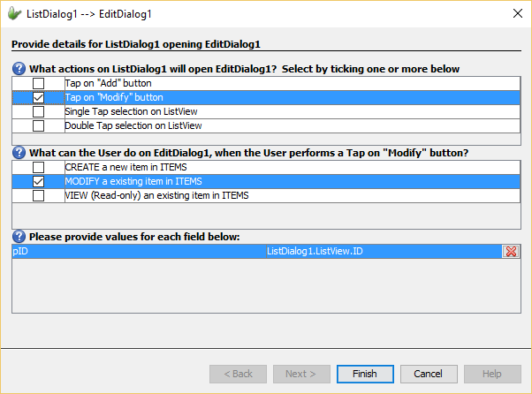Screen dimensions: 532x394
Task: Delete the pID value with the red X icon
Action: tap(510, 252)
